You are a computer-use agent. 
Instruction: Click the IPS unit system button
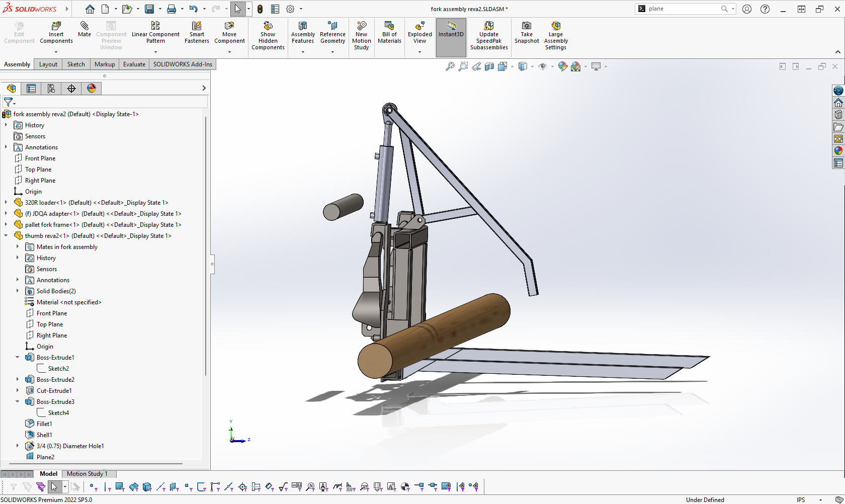(x=801, y=499)
